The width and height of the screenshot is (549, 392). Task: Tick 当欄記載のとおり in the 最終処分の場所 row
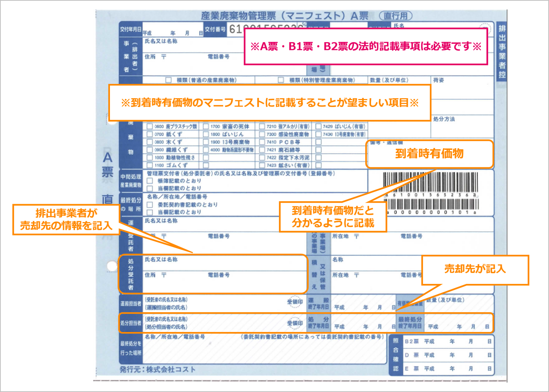150,212
